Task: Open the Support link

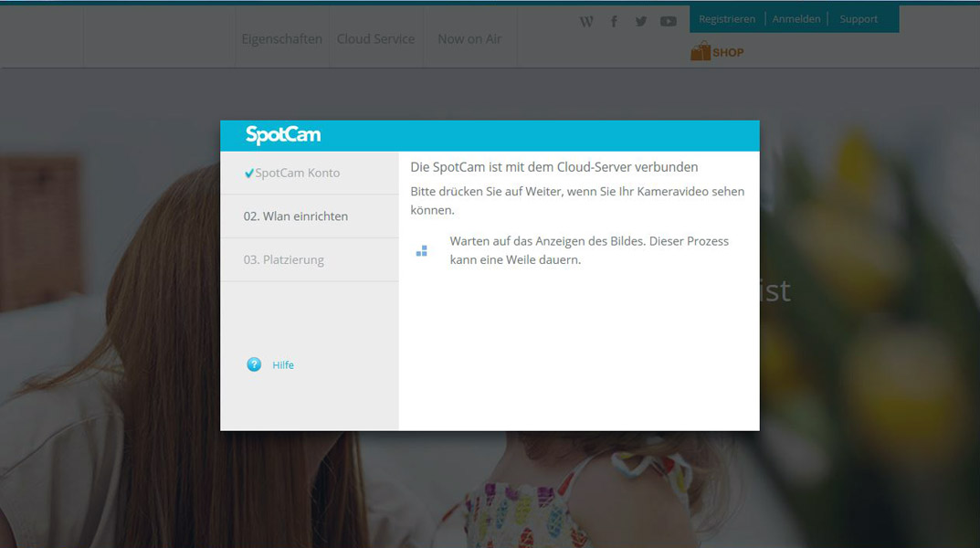Action: click(x=859, y=19)
